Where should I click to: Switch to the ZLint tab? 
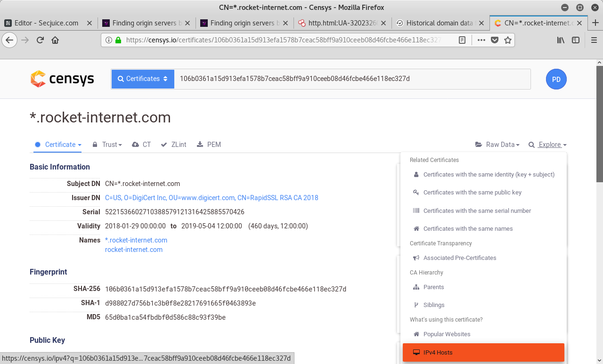click(174, 145)
